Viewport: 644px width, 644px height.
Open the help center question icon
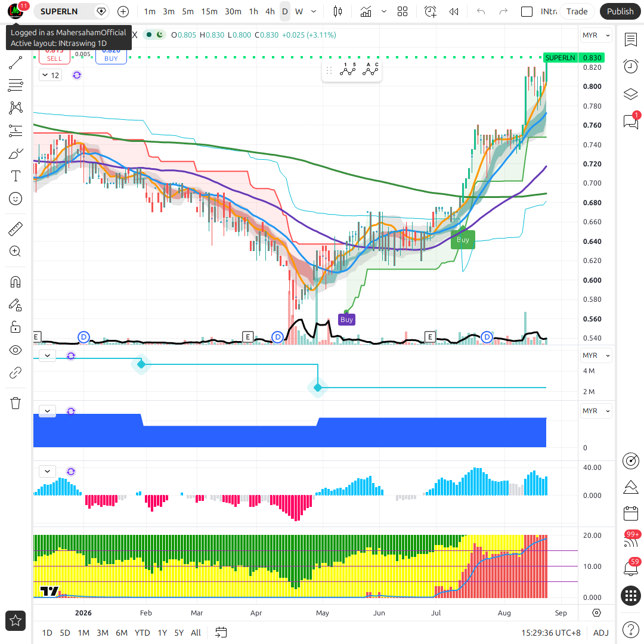[x=630, y=629]
